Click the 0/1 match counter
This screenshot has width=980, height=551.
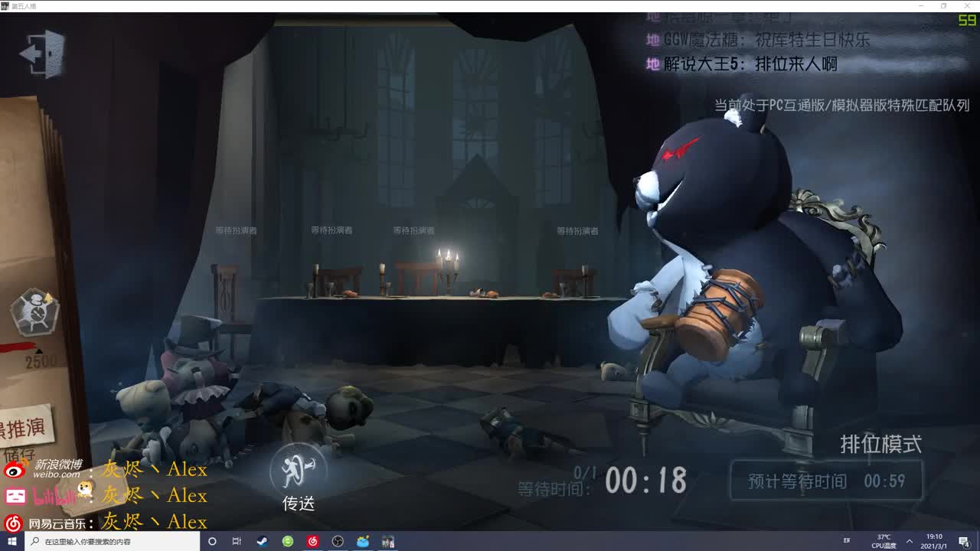(x=585, y=472)
